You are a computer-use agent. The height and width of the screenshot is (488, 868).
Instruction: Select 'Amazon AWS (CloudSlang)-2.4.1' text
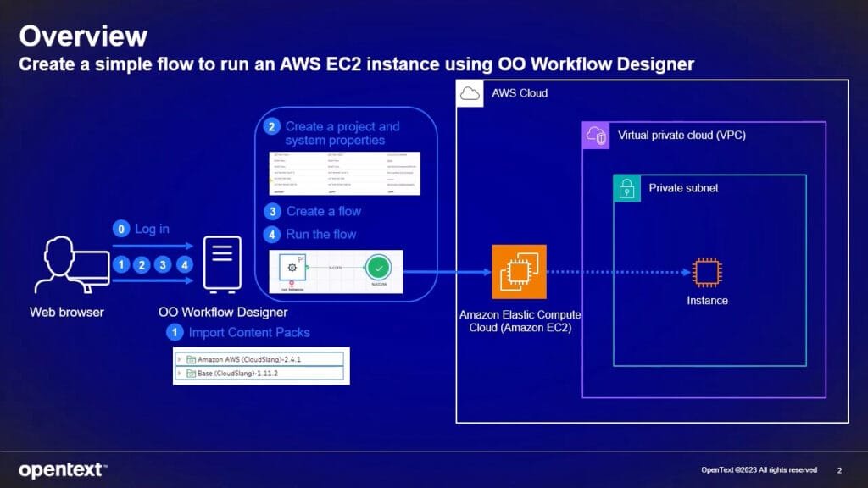(249, 359)
